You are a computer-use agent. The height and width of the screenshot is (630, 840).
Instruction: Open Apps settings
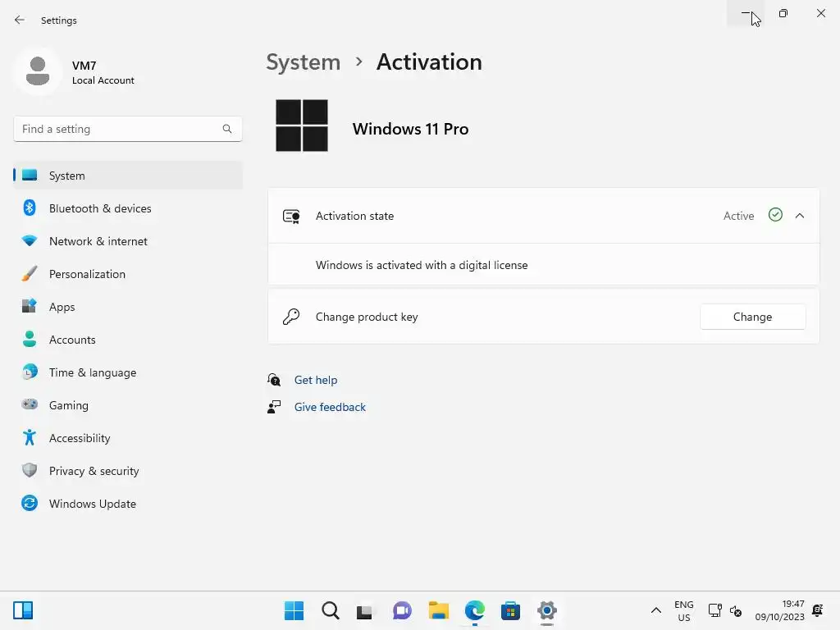127,307
